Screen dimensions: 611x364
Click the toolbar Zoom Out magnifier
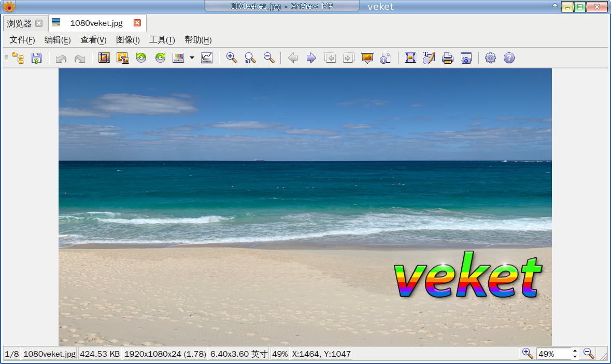(x=269, y=58)
